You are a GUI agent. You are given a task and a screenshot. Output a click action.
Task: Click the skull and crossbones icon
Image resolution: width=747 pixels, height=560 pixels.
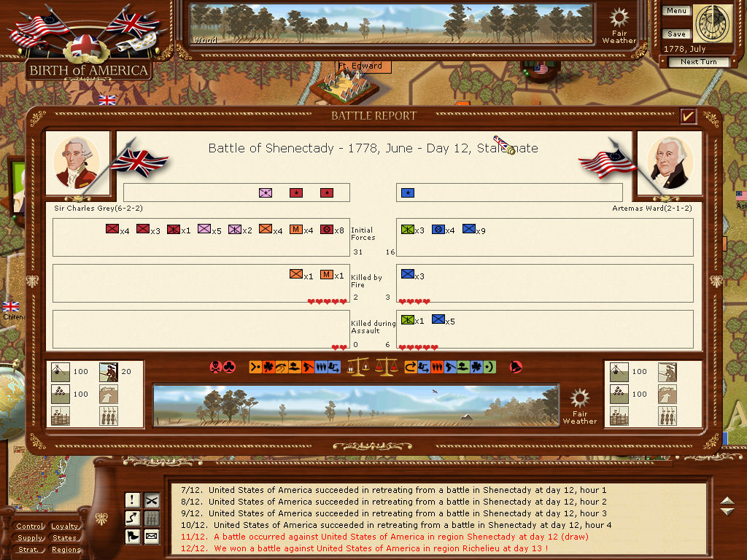tap(216, 367)
